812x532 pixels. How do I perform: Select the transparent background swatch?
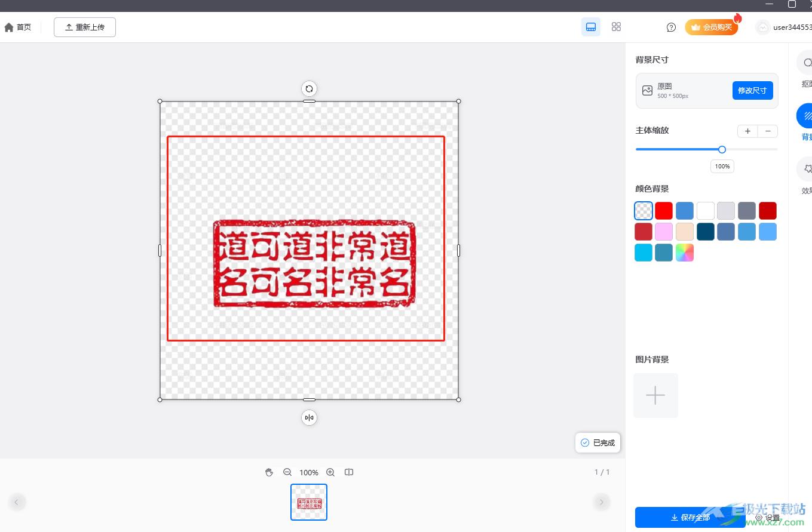coord(644,211)
